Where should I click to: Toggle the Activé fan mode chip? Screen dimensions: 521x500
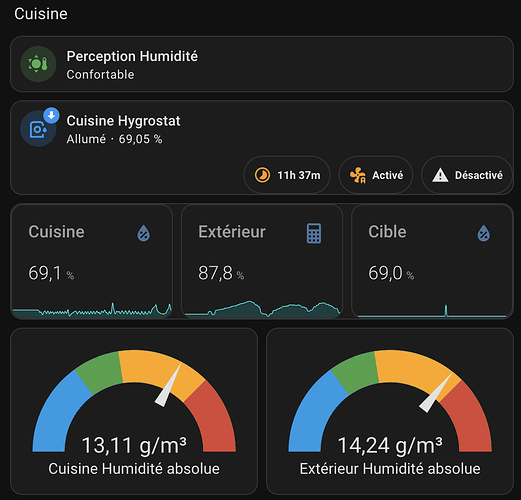pyautogui.click(x=376, y=175)
